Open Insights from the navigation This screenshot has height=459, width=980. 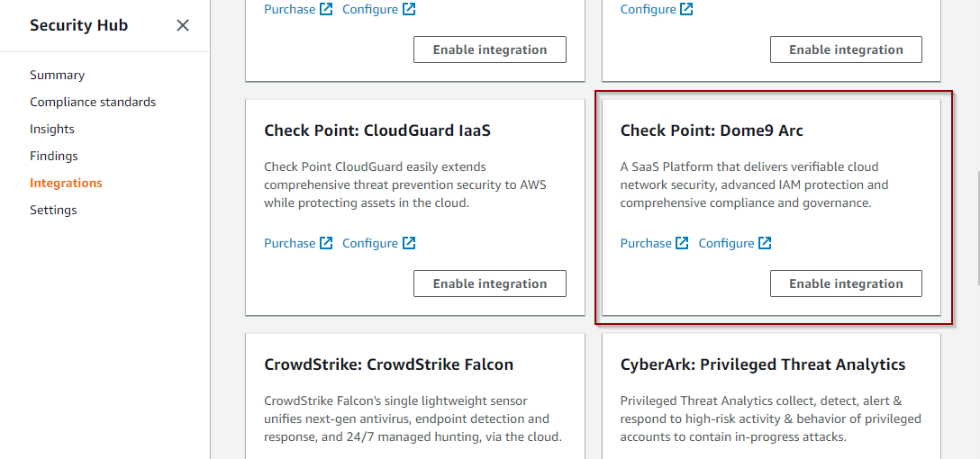[52, 130]
